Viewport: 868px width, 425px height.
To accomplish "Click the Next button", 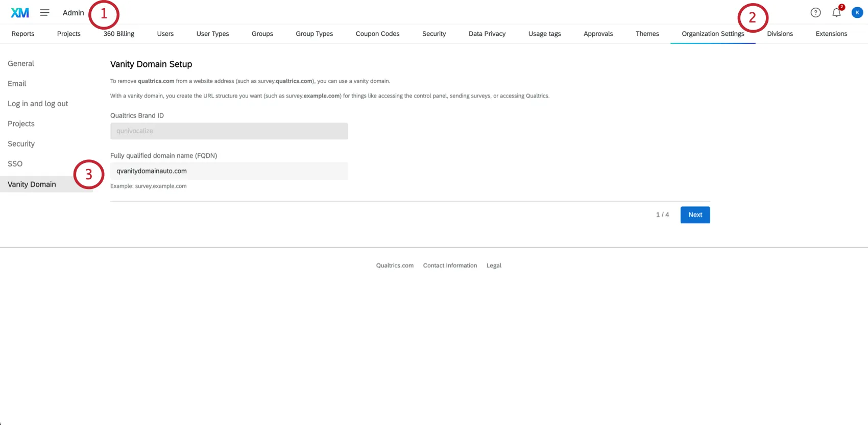I will click(x=695, y=215).
